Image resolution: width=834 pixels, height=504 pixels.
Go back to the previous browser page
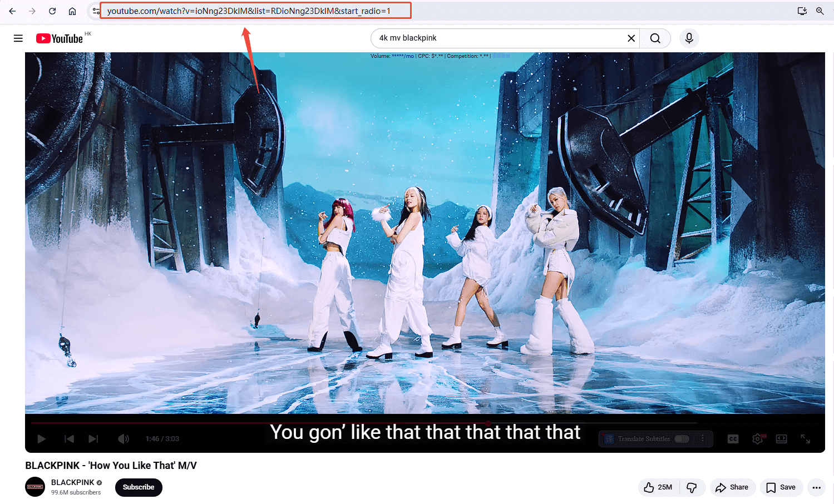(x=12, y=11)
